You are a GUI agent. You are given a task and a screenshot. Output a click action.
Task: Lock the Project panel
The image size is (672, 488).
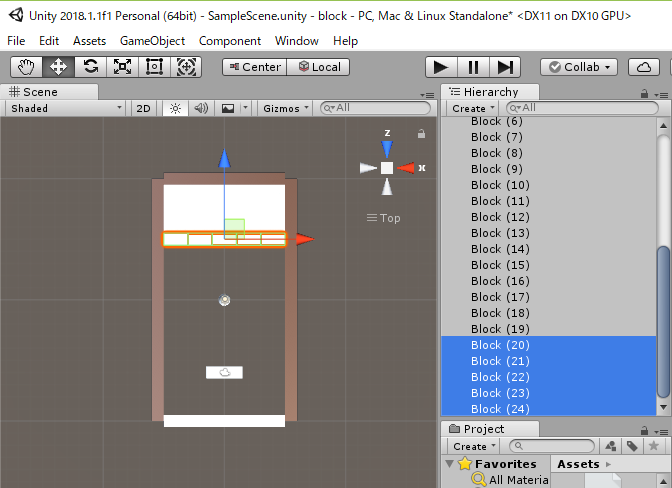point(644,430)
